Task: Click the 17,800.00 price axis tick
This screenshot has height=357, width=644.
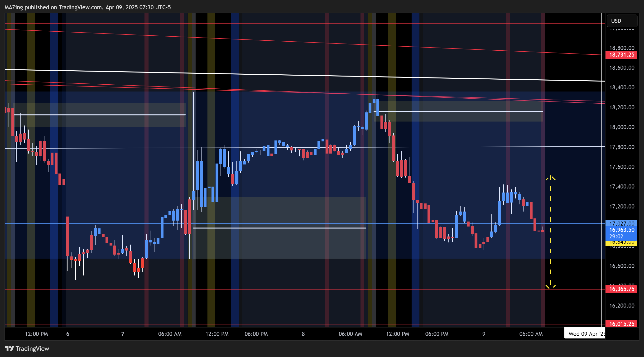Action: coord(621,147)
